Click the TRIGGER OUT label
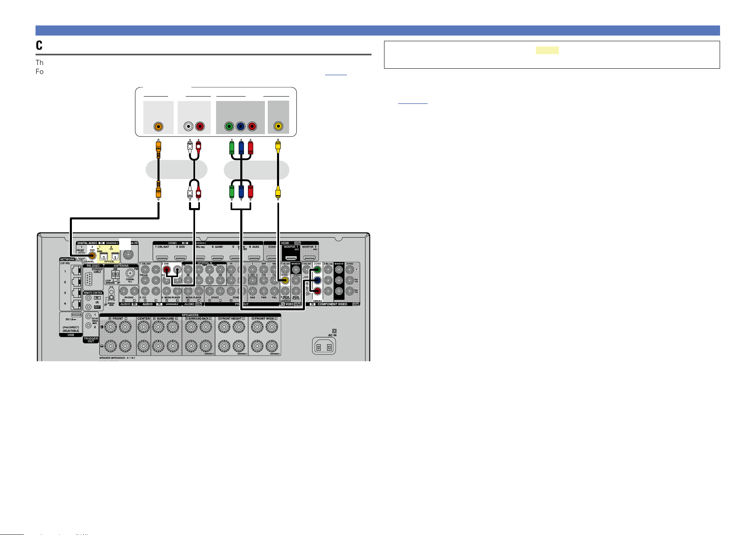This screenshot has width=756, height=535. point(91,340)
